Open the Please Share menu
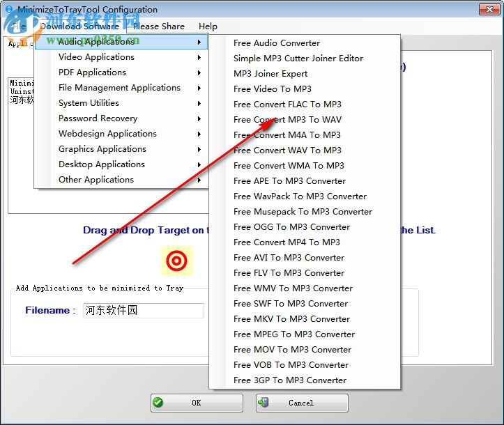This screenshot has height=425, width=504. [159, 26]
